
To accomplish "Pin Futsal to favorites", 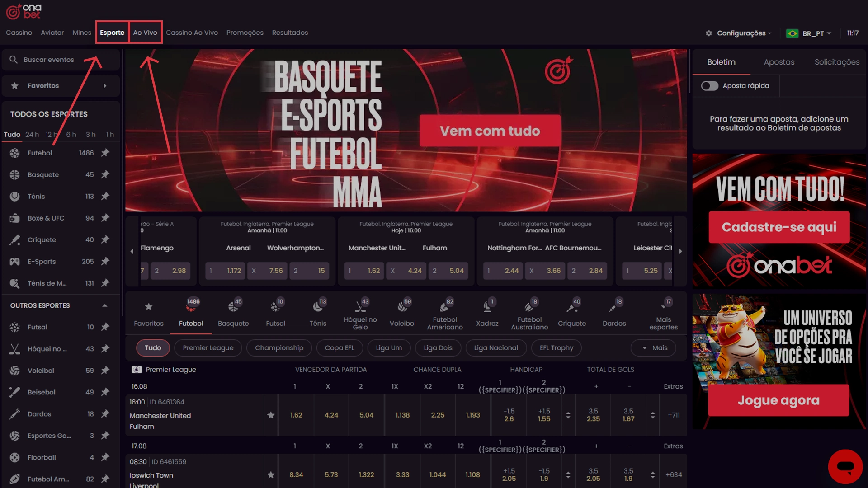I will [x=105, y=327].
